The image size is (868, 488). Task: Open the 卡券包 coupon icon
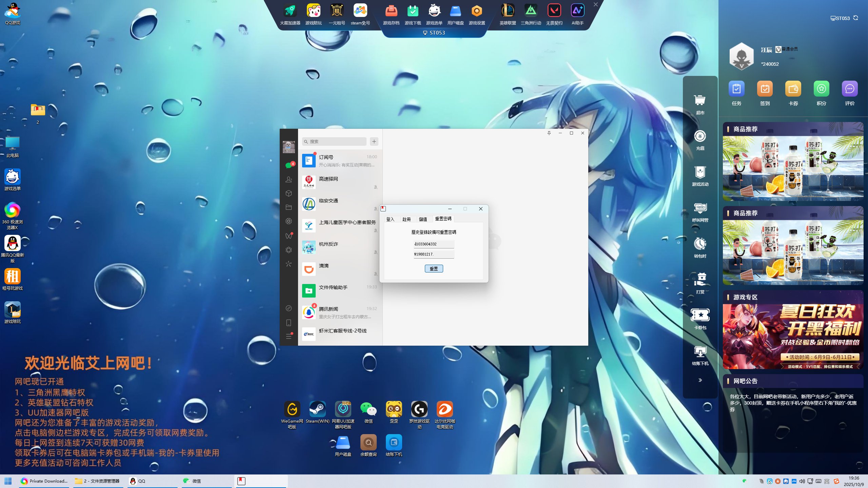700,315
